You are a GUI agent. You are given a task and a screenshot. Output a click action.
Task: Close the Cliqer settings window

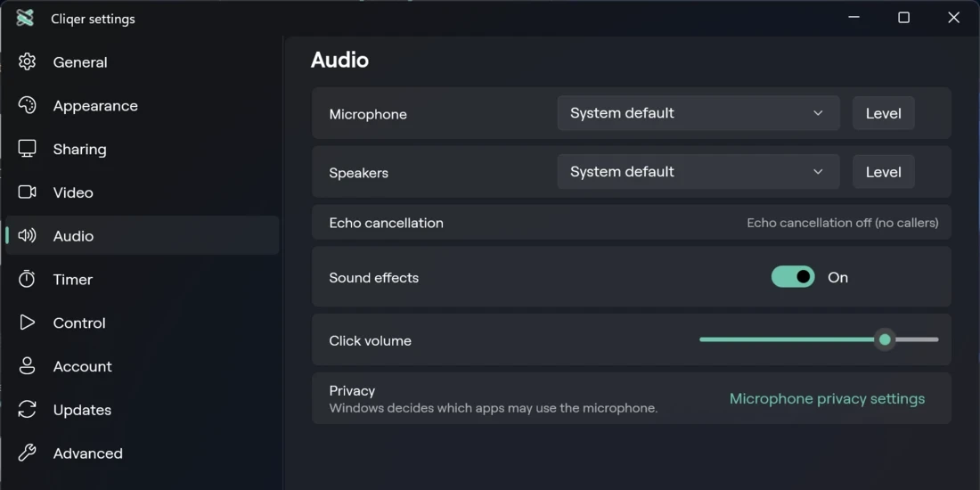pyautogui.click(x=954, y=18)
